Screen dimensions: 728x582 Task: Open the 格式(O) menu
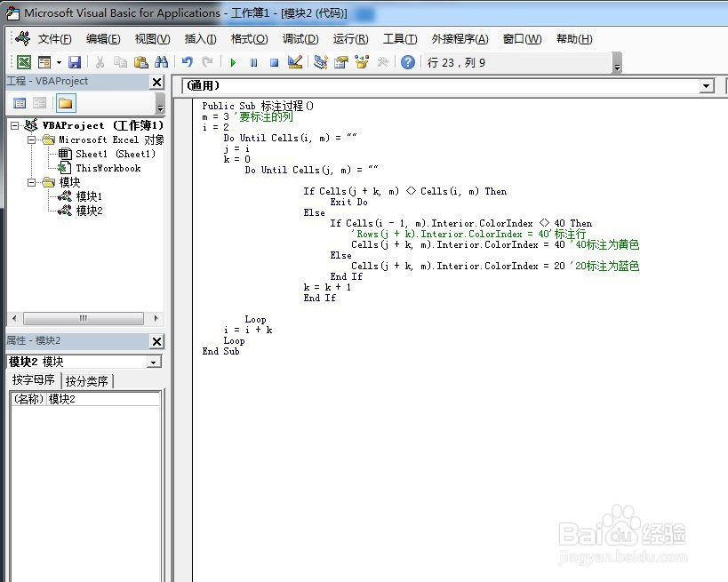click(249, 39)
